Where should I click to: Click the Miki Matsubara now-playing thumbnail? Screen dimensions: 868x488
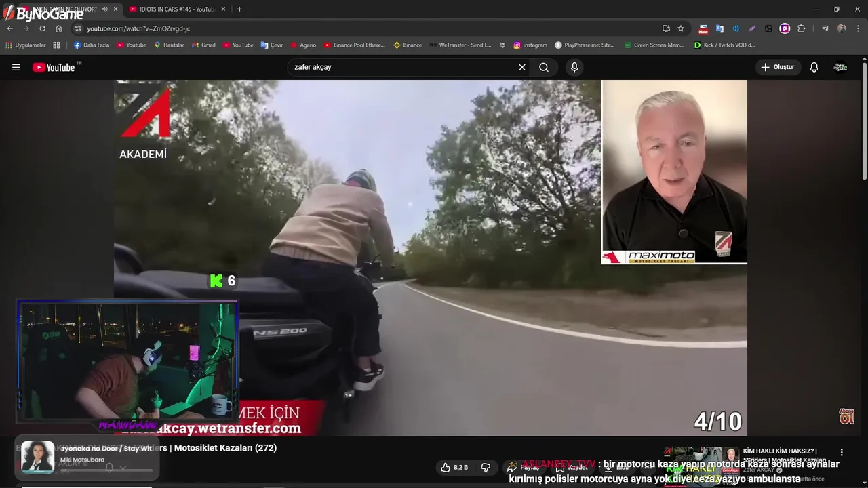tap(37, 457)
